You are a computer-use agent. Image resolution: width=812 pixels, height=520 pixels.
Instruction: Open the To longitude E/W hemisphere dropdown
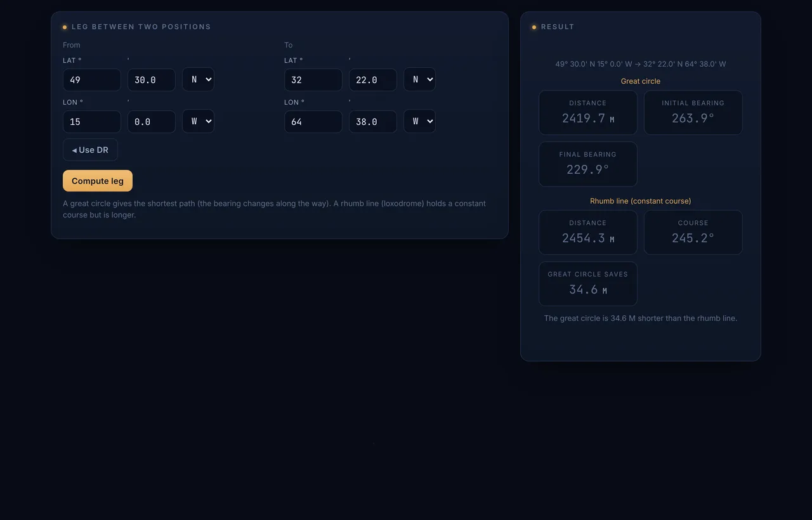[419, 121]
